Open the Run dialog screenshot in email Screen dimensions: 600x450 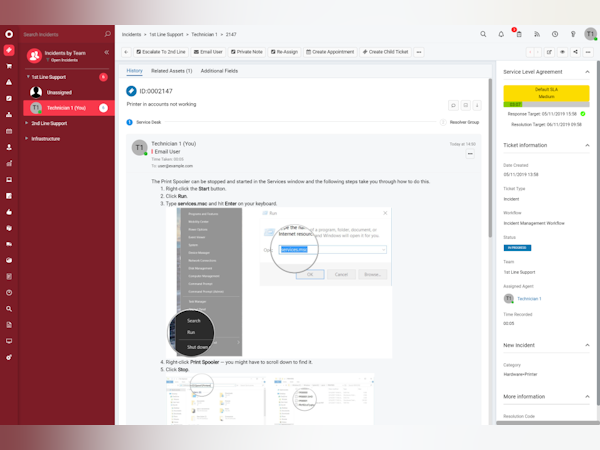(x=325, y=247)
